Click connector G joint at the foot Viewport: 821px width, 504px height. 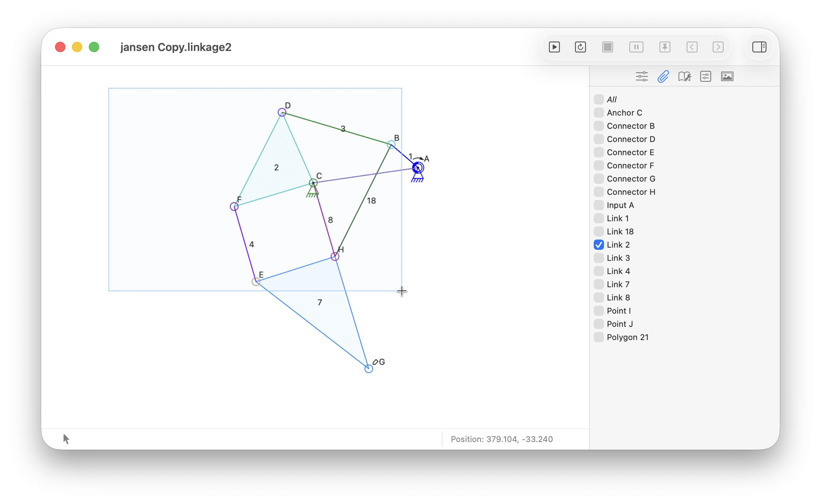[x=369, y=369]
